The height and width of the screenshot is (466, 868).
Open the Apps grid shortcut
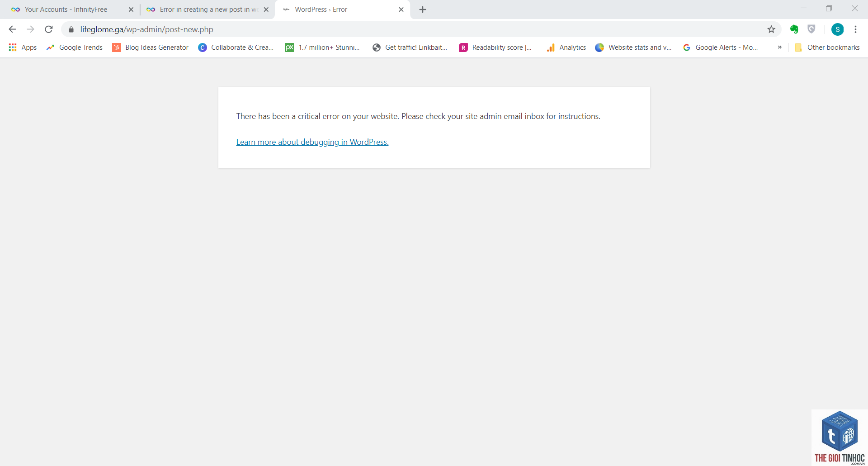(23, 48)
